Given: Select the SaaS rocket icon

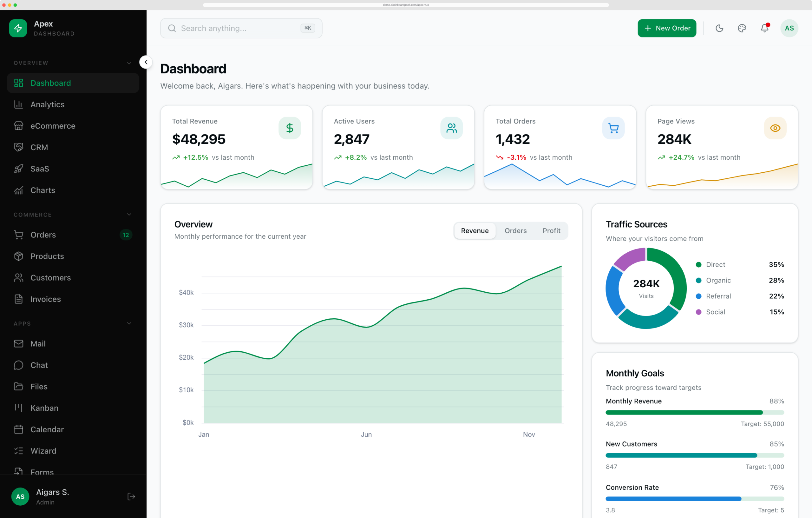Looking at the screenshot, I should click(x=18, y=169).
